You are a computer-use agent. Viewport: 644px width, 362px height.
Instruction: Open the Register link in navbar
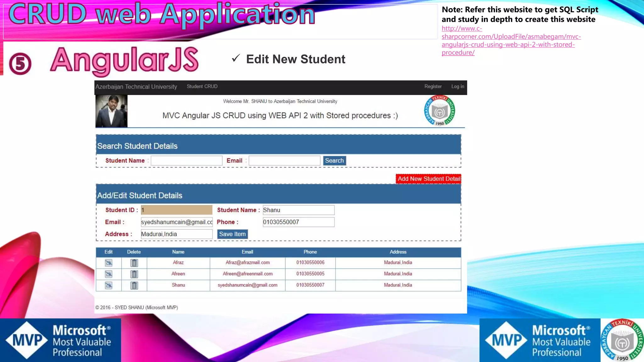433,86
